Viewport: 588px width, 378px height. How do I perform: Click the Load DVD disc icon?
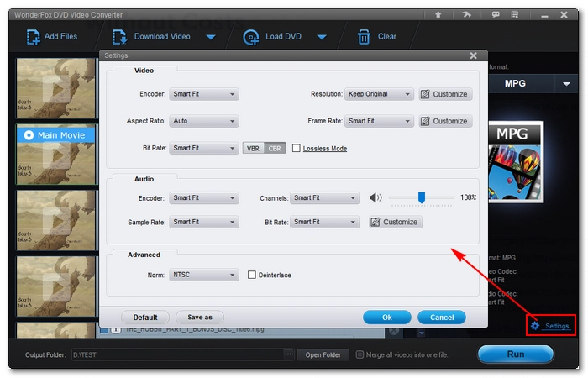point(251,37)
